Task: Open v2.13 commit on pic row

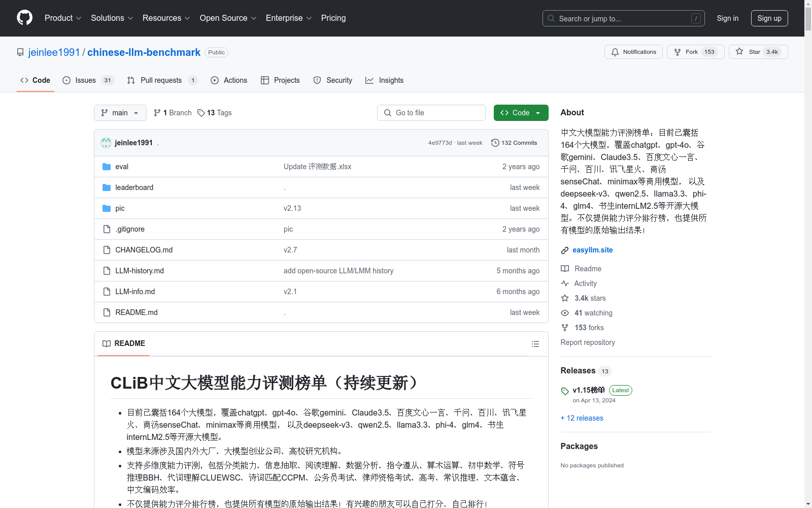Action: tap(292, 208)
